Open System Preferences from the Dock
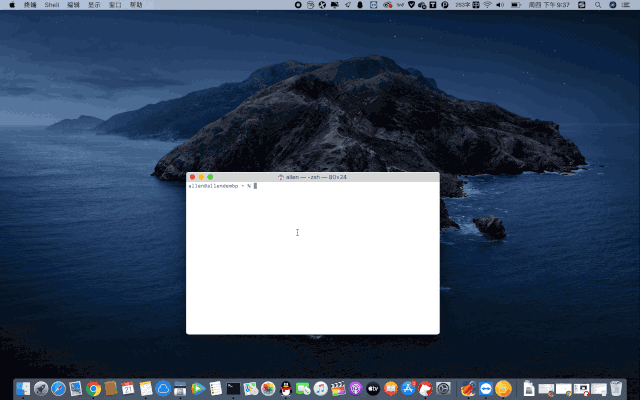The image size is (640, 400). click(x=443, y=388)
